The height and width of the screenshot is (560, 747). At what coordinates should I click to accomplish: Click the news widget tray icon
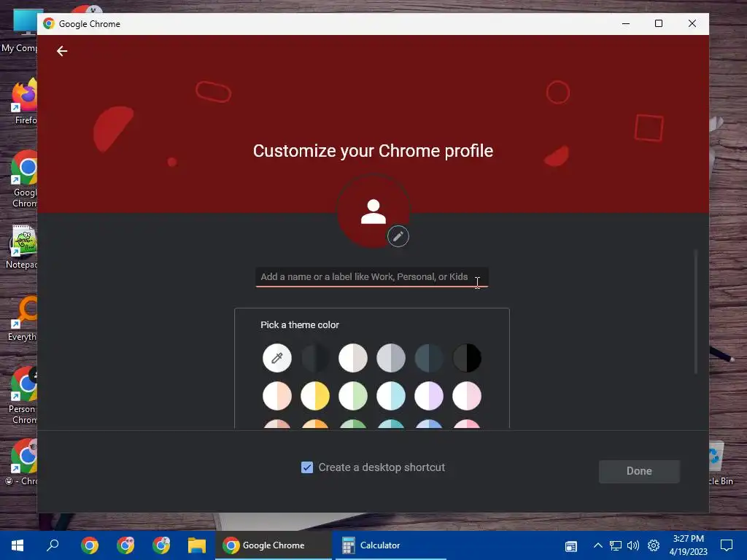[x=571, y=546]
